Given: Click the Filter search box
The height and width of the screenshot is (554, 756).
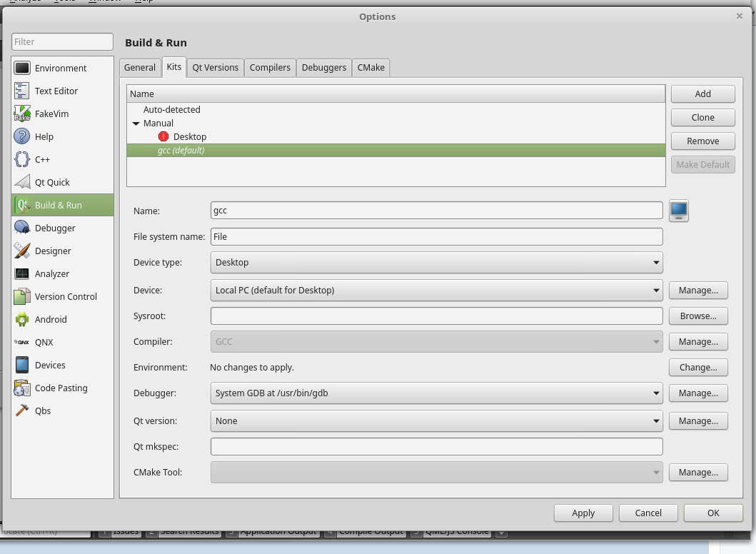Looking at the screenshot, I should (62, 42).
